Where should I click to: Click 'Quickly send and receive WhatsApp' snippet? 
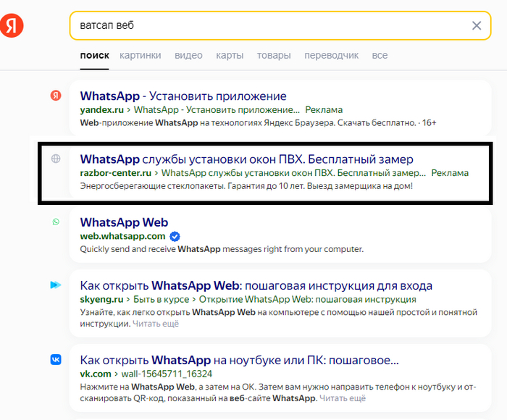click(222, 249)
